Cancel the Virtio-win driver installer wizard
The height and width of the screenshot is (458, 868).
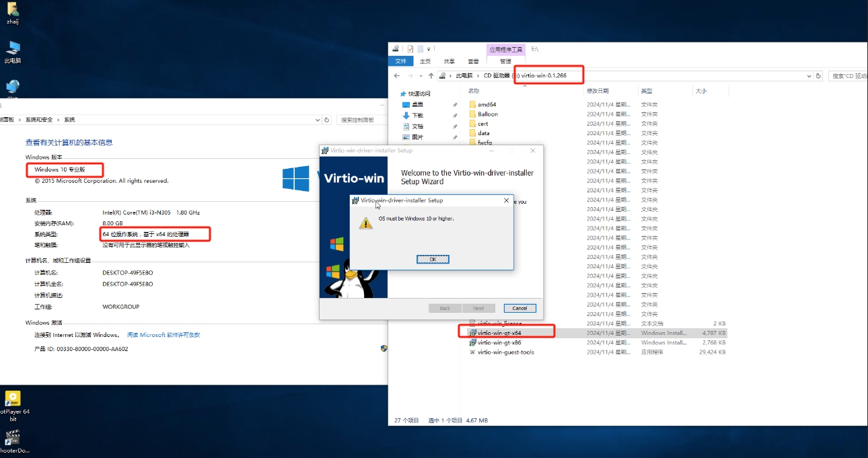(519, 308)
